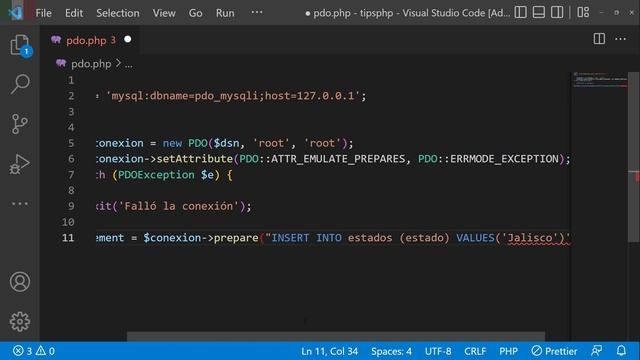
Task: Click the minimap code preview
Action: [x=600, y=80]
